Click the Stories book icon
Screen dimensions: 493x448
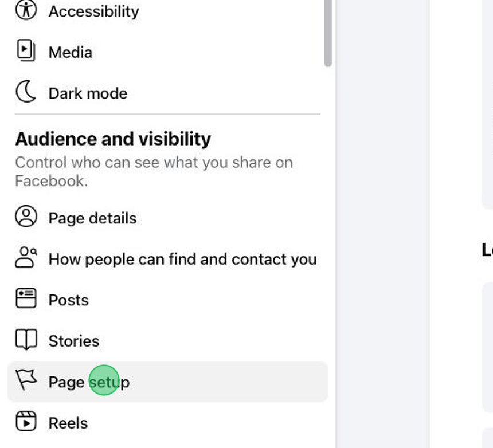[25, 340]
